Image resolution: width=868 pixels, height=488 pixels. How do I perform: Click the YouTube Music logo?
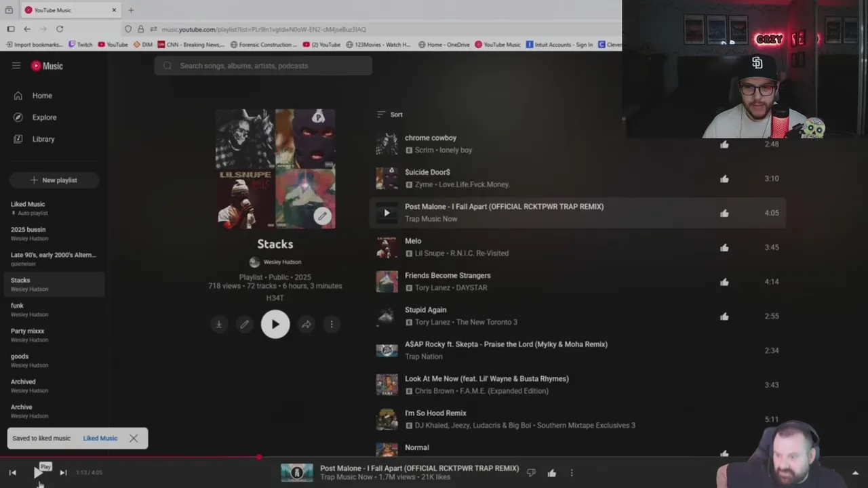tap(47, 66)
